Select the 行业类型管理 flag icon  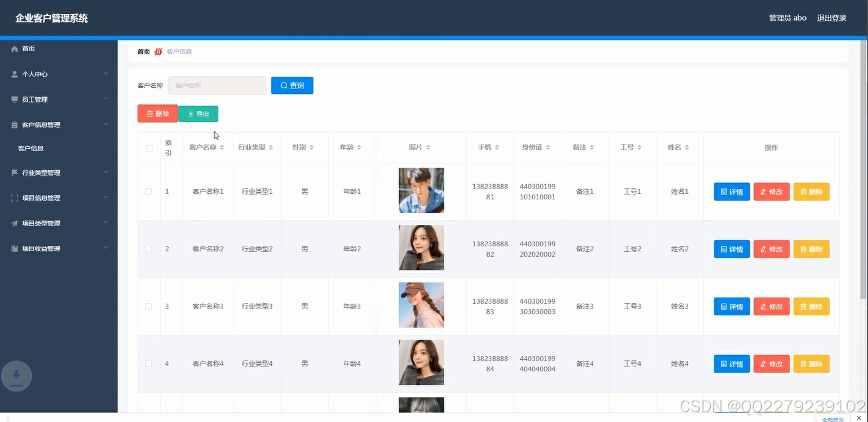coord(14,173)
